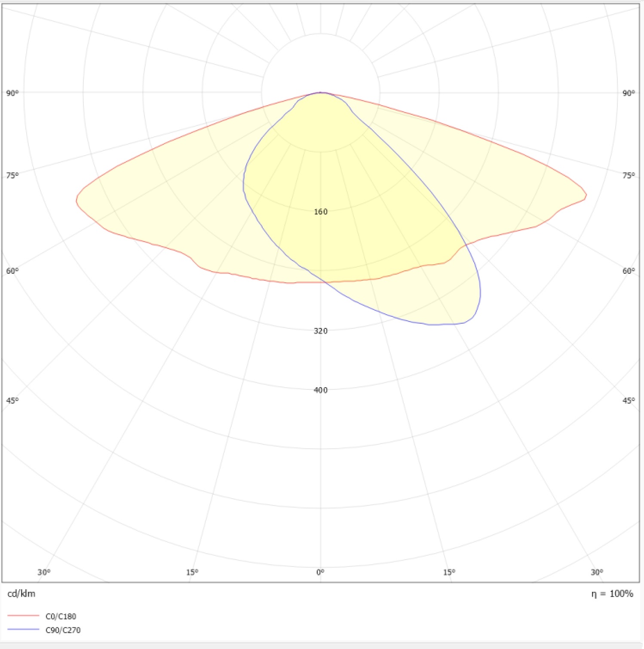Click the 320 intensity ring label
This screenshot has width=644, height=649.
[321, 331]
